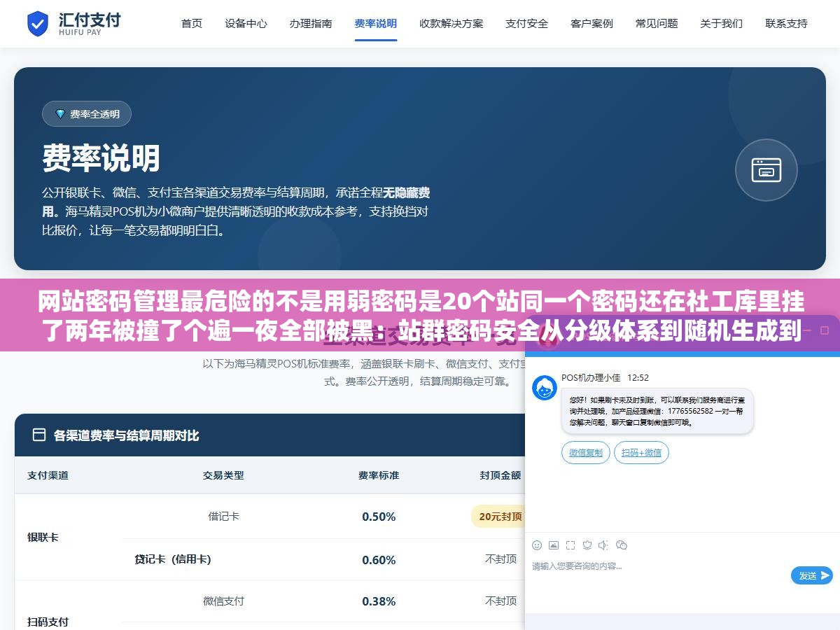The image size is (840, 630).
Task: Click the 微信支付 cell
Action: pyautogui.click(x=223, y=601)
